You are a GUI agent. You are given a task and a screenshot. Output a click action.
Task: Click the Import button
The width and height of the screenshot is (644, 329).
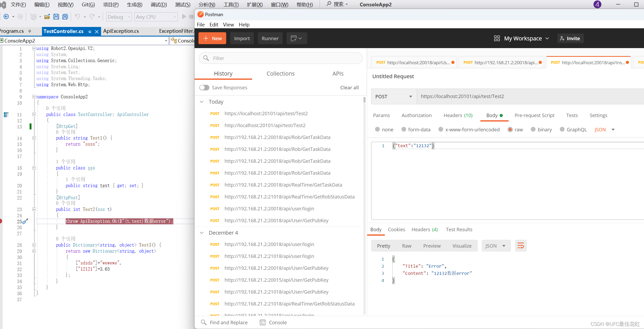(x=242, y=38)
